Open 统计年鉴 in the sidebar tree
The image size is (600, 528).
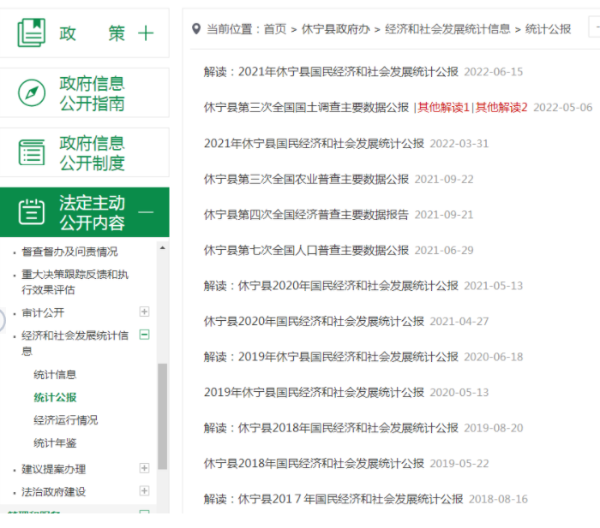pyautogui.click(x=55, y=443)
